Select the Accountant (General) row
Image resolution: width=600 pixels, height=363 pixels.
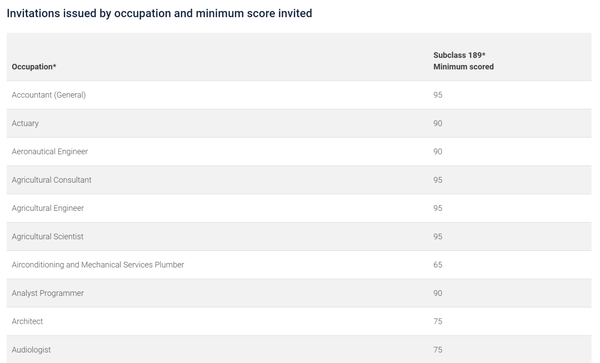click(x=299, y=95)
